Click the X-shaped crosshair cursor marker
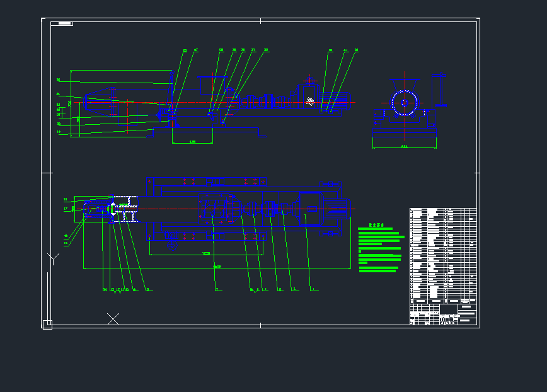 (113, 319)
